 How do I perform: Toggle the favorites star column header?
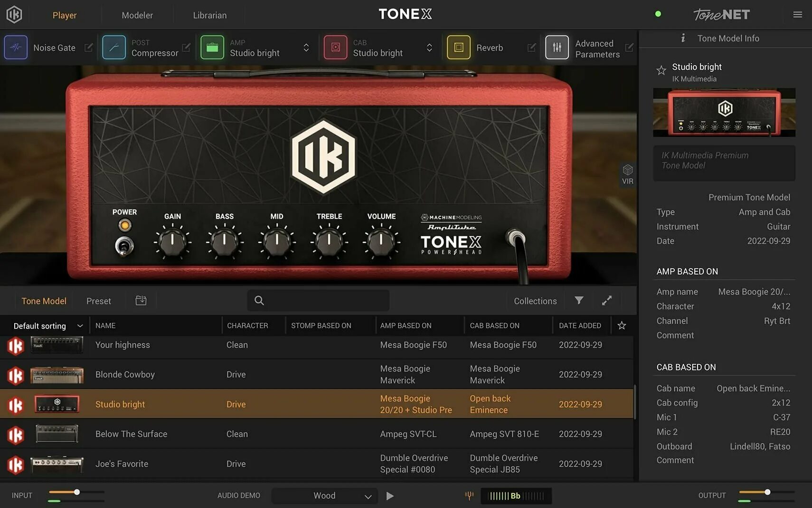(x=622, y=326)
